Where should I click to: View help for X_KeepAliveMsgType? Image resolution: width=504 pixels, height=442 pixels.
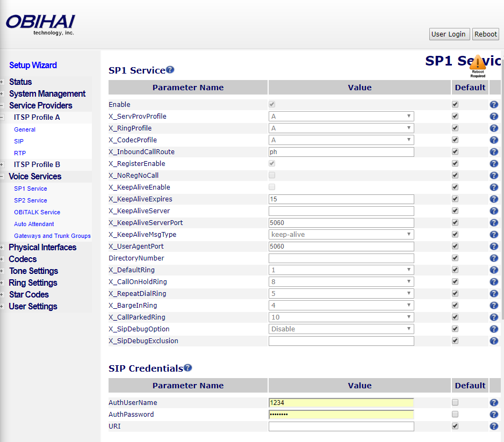[x=494, y=235]
